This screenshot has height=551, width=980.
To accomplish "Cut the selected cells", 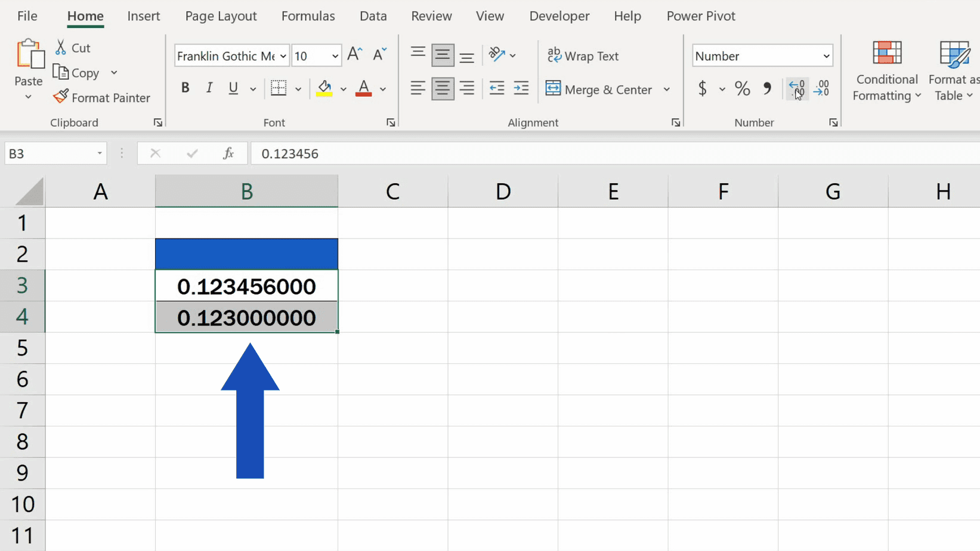I will point(72,48).
